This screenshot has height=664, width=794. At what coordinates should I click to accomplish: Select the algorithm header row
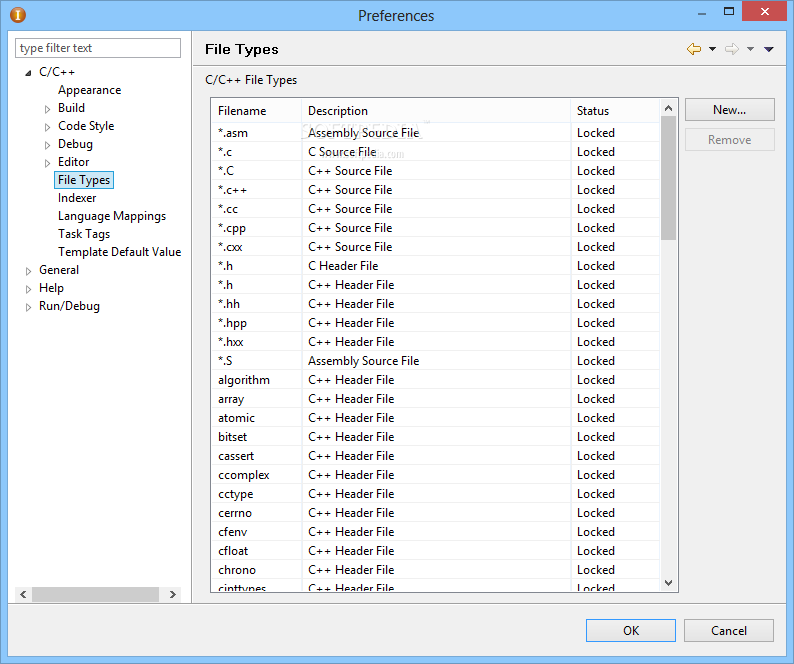435,380
